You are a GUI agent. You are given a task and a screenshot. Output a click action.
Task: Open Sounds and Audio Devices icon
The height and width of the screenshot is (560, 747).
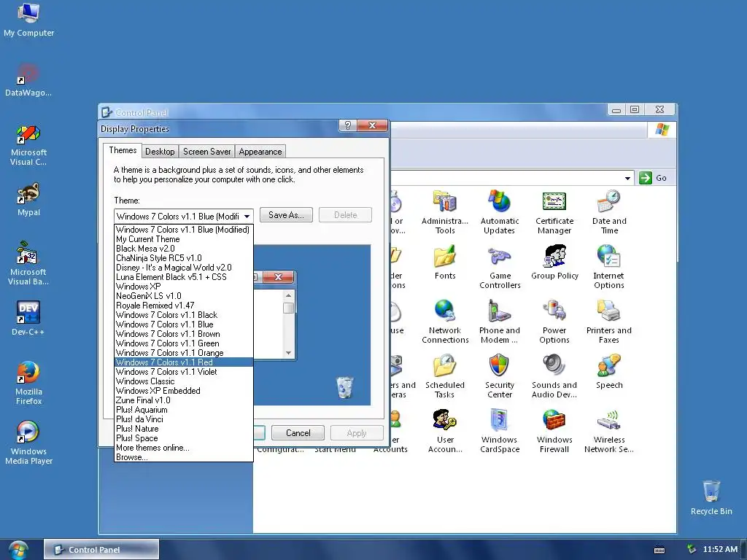click(x=554, y=376)
